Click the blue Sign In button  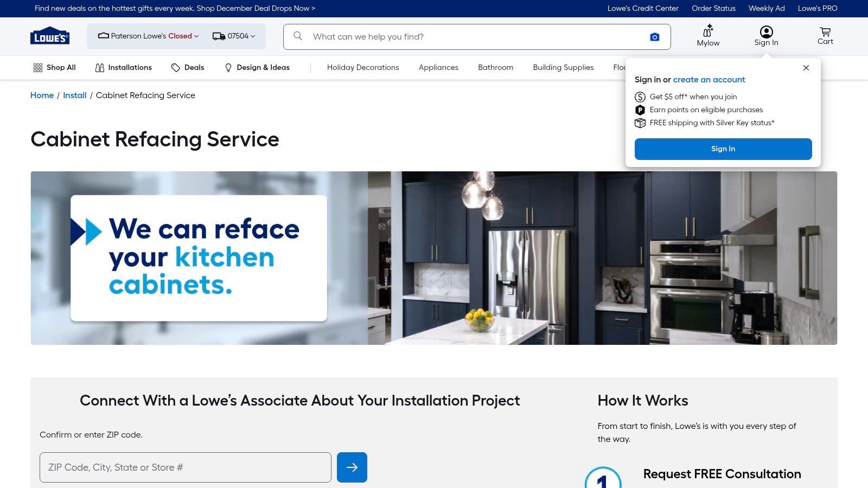pos(723,149)
